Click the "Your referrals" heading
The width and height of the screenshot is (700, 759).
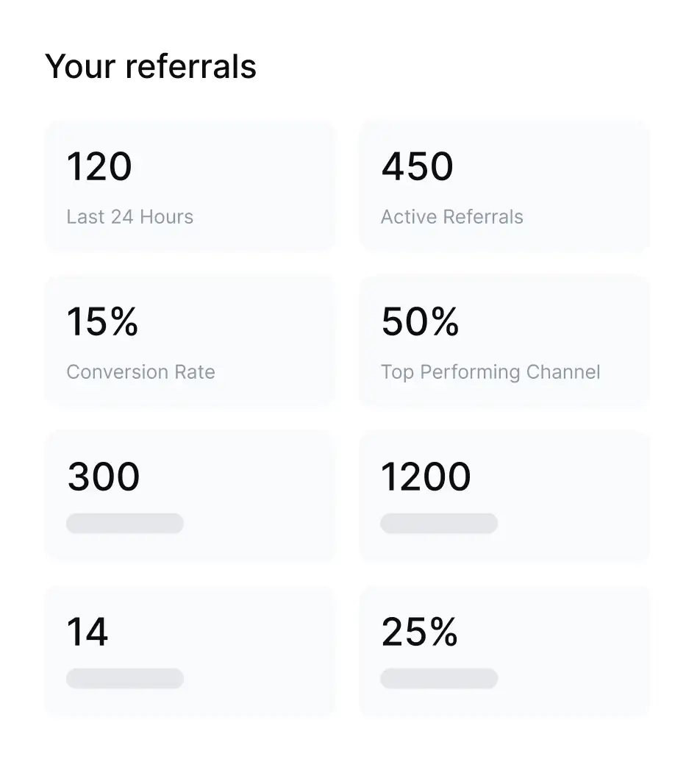pyautogui.click(x=151, y=66)
